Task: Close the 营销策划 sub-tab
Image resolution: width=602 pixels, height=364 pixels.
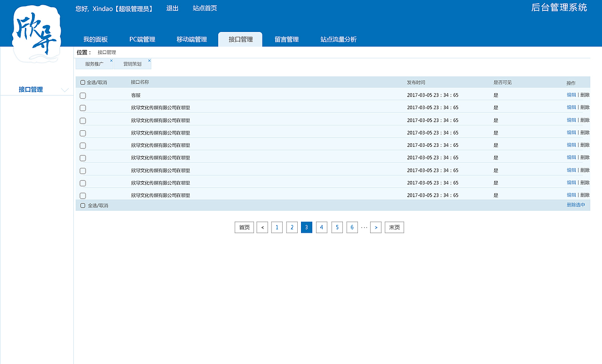Action: click(150, 61)
